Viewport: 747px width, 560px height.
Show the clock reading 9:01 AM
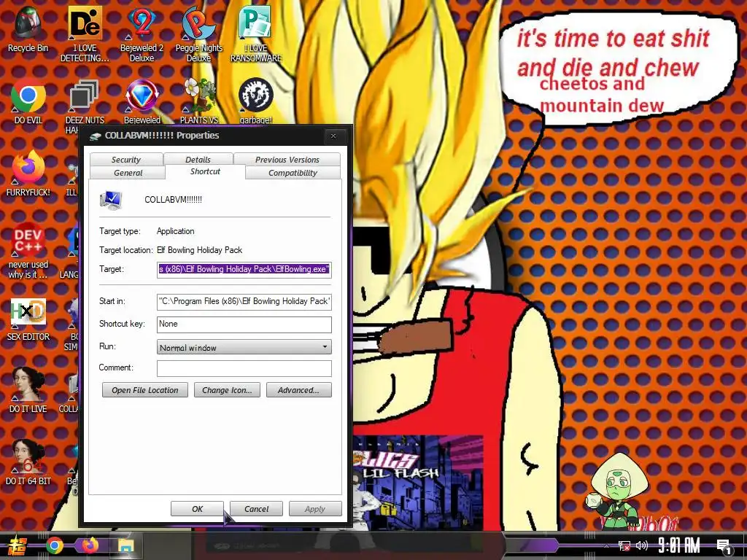click(x=679, y=545)
